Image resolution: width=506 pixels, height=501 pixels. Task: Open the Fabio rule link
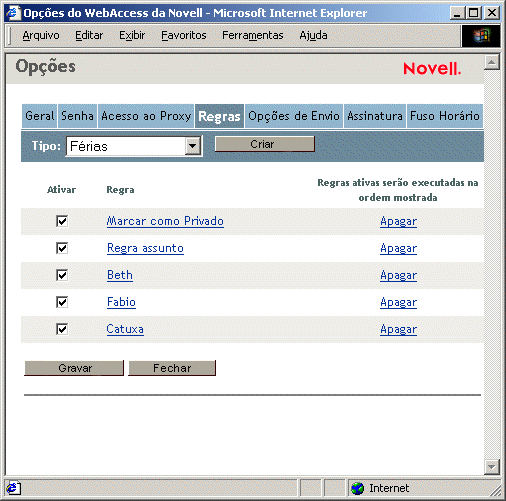point(121,302)
